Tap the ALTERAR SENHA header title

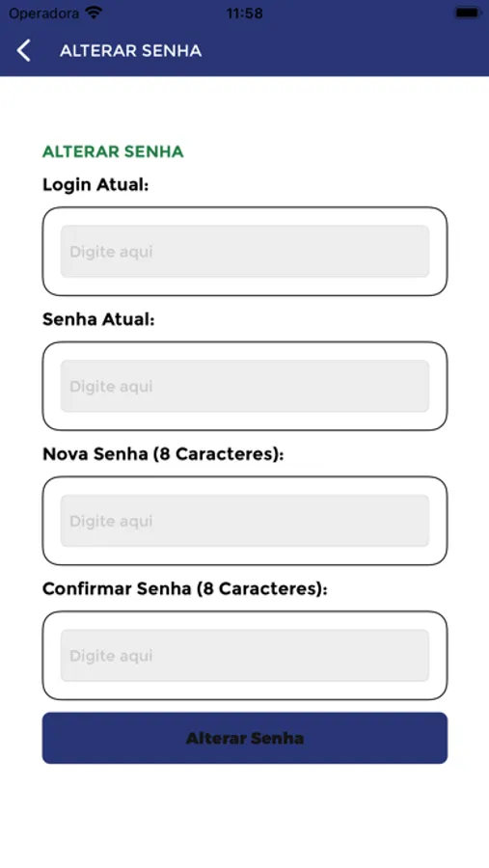[131, 51]
